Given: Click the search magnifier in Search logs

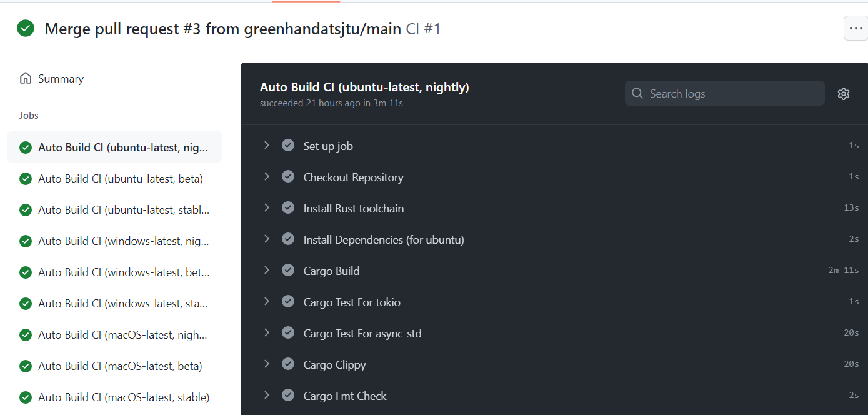Looking at the screenshot, I should click(x=637, y=92).
